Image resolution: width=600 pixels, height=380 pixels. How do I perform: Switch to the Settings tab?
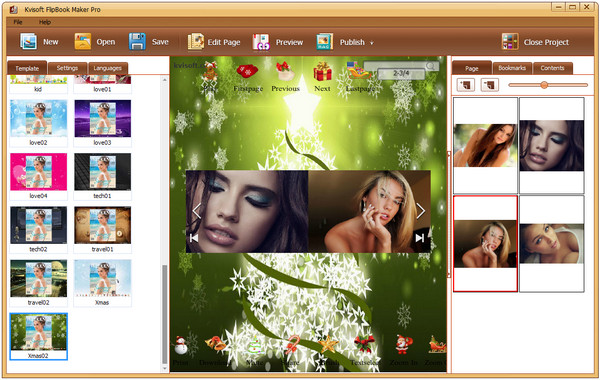coord(67,68)
